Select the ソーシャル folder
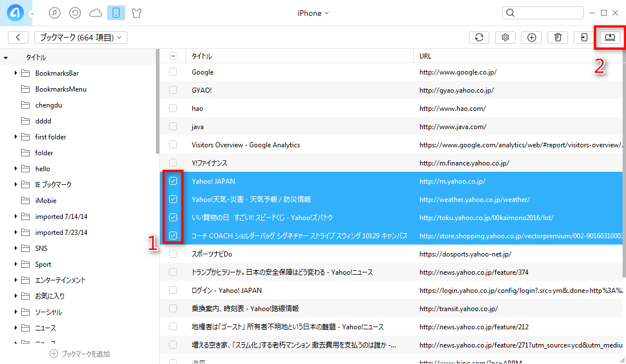Viewport: 626px width, 364px height. point(48,312)
